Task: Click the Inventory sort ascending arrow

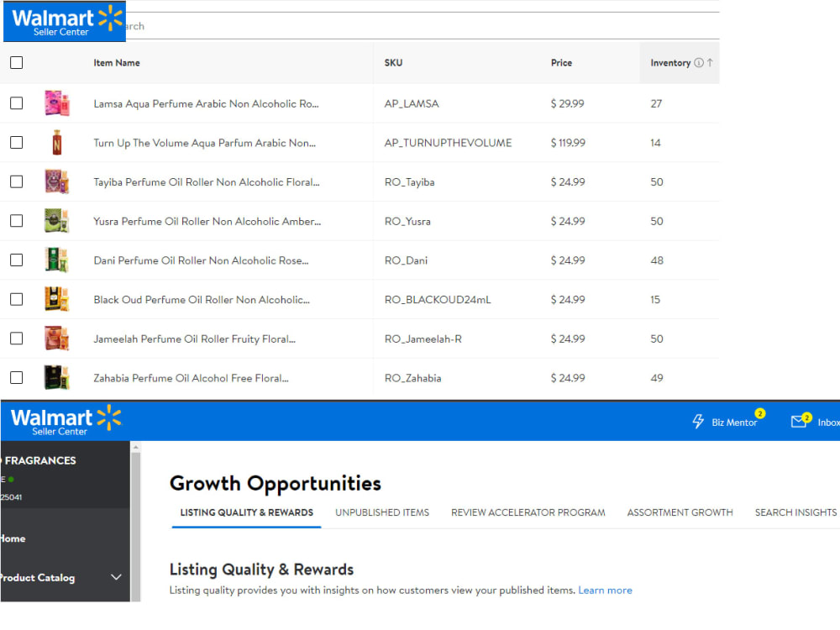Action: pos(710,63)
